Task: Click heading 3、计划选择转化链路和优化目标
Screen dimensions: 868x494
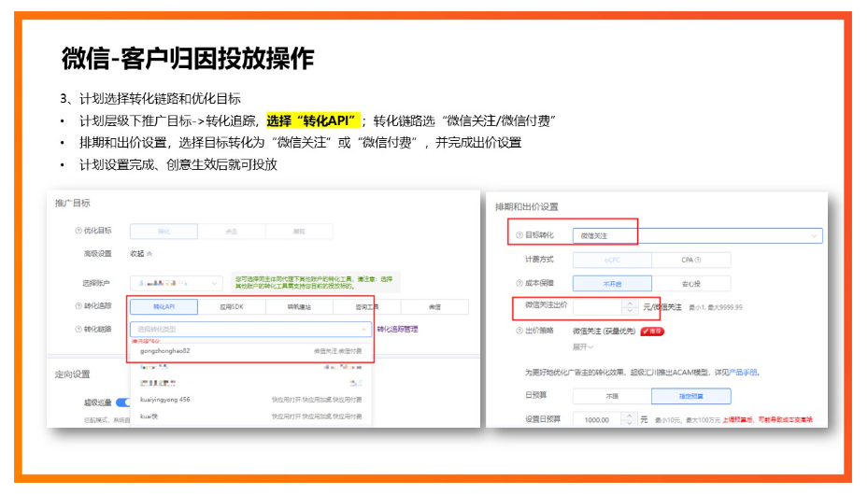Action: tap(150, 98)
